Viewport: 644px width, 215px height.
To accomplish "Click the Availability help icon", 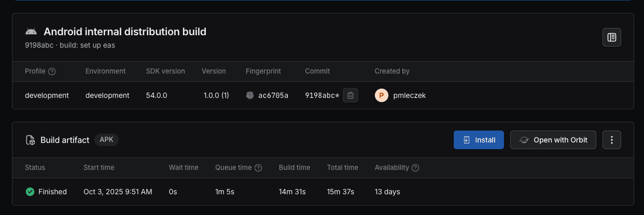I will click(415, 168).
